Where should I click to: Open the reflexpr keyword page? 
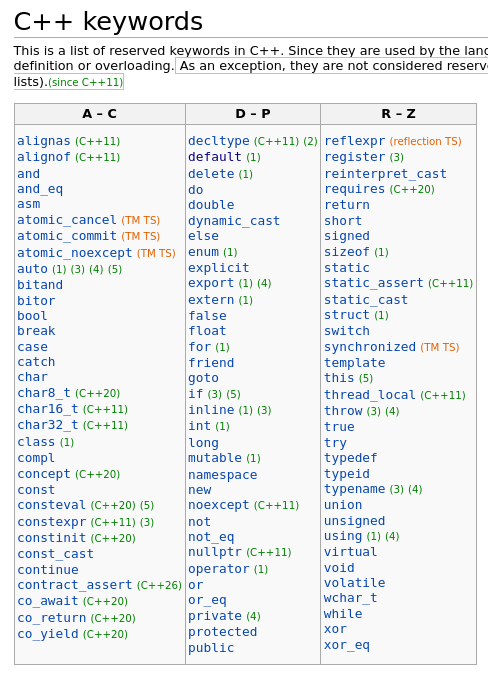(x=354, y=141)
